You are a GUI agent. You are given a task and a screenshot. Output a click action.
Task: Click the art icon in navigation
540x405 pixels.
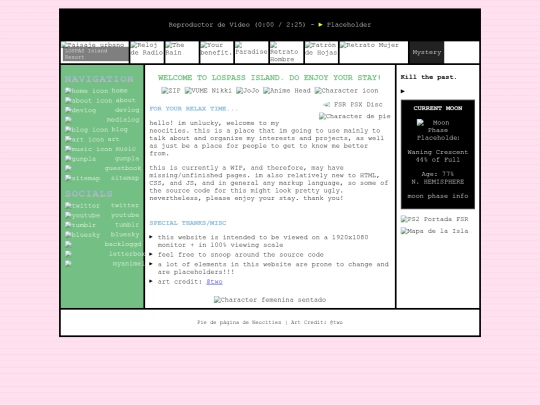coord(85,139)
